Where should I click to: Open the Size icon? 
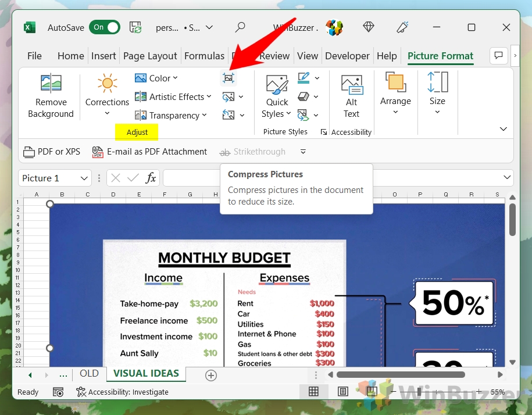click(x=438, y=82)
